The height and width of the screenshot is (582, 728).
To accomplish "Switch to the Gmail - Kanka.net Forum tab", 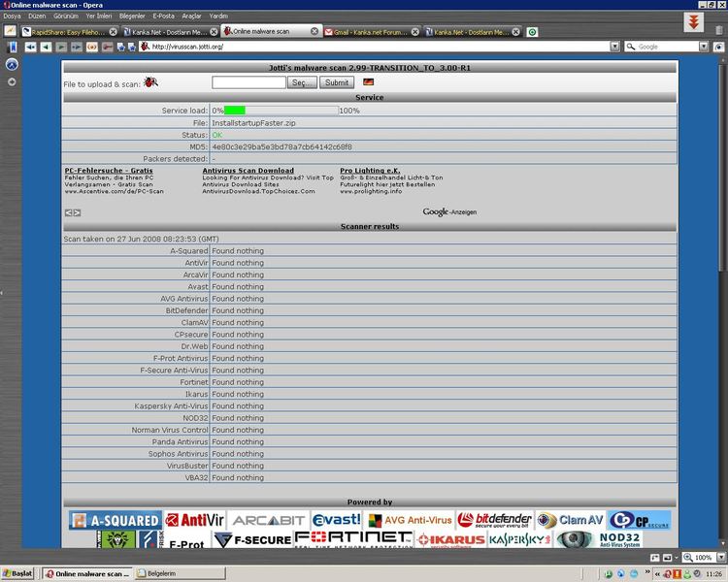I will click(x=367, y=32).
